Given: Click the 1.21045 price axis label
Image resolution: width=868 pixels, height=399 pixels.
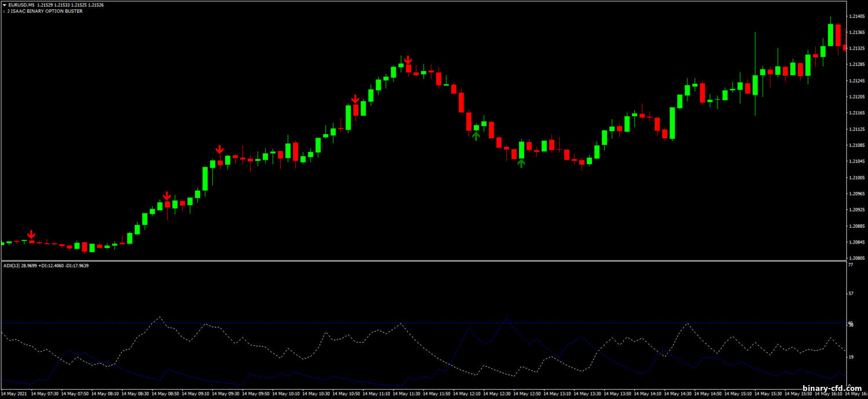Looking at the screenshot, I should (x=856, y=161).
